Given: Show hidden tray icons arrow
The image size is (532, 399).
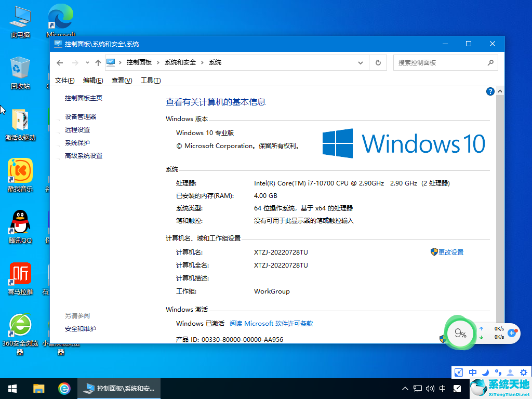Looking at the screenshot, I should pos(405,389).
